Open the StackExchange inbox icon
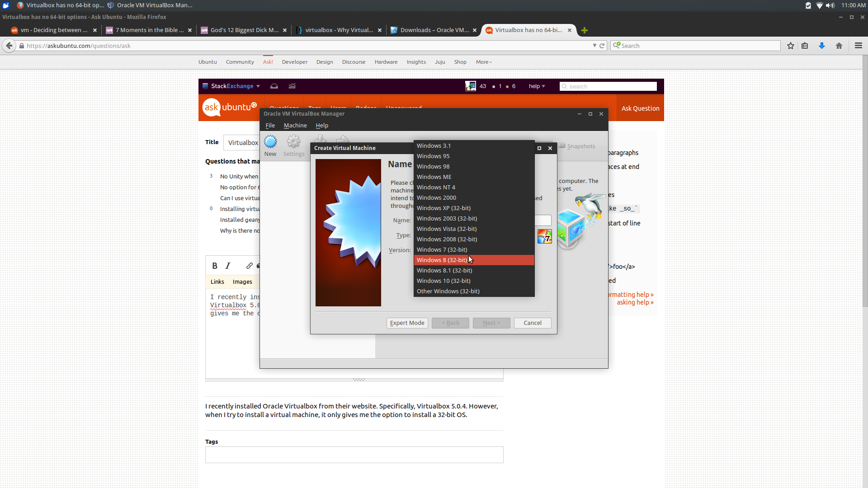This screenshot has height=488, width=868. (x=274, y=86)
